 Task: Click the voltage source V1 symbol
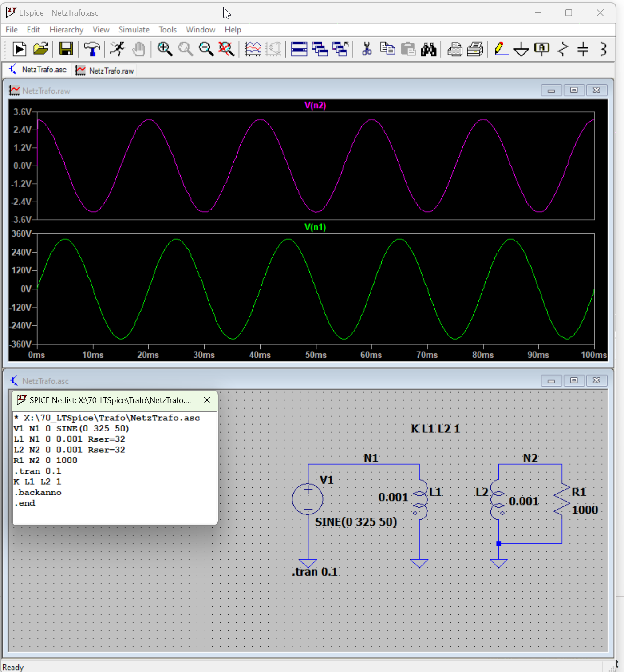pyautogui.click(x=308, y=499)
